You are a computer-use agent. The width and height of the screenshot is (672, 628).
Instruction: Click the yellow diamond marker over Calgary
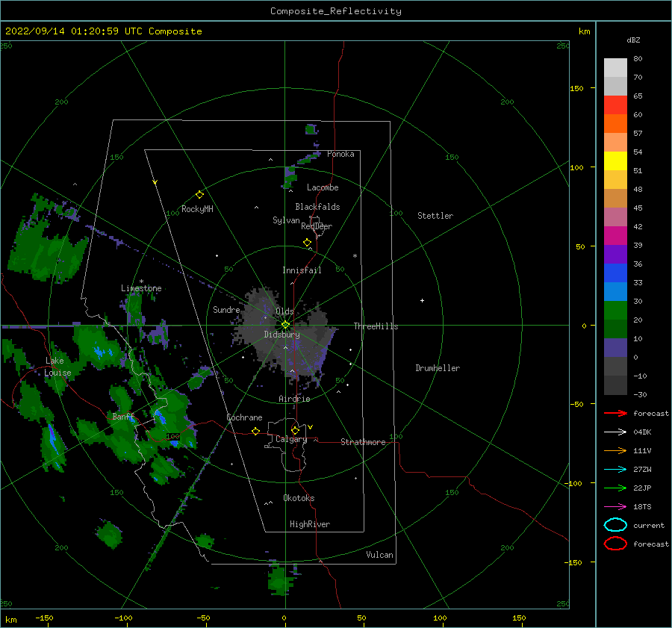point(295,430)
